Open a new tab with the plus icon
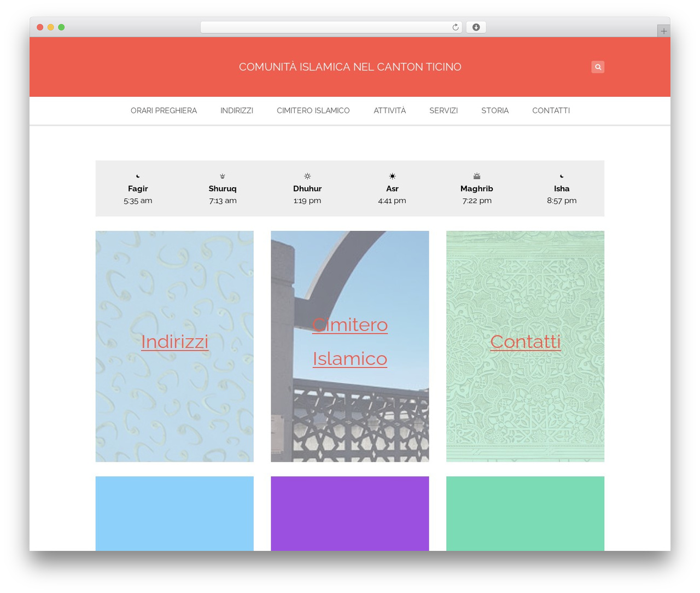The image size is (700, 593). (663, 31)
